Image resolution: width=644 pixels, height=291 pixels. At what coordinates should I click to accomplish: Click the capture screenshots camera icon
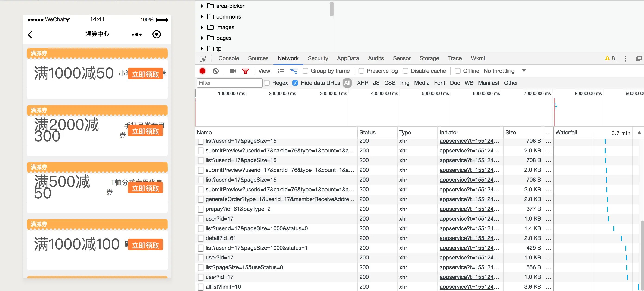click(233, 71)
